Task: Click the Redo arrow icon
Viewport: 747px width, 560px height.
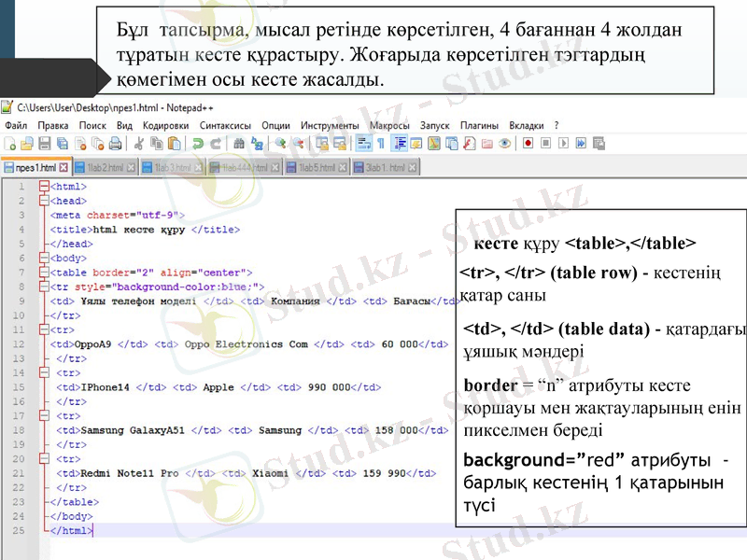Action: click(215, 144)
